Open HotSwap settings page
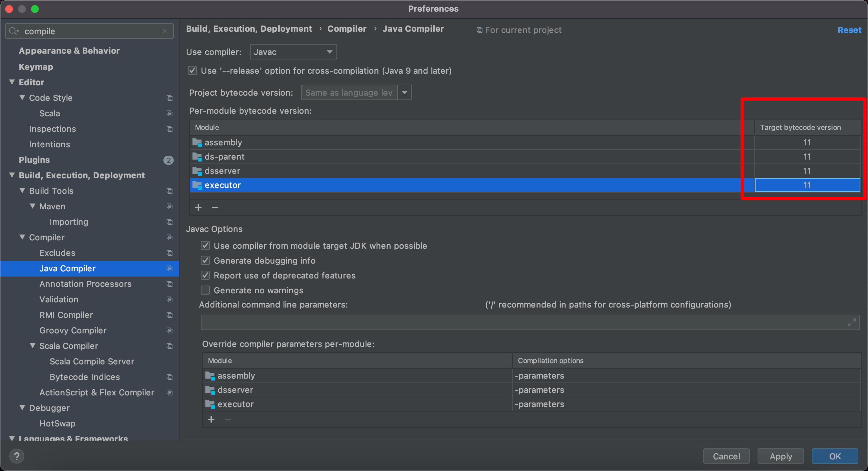868x471 pixels. click(x=57, y=424)
